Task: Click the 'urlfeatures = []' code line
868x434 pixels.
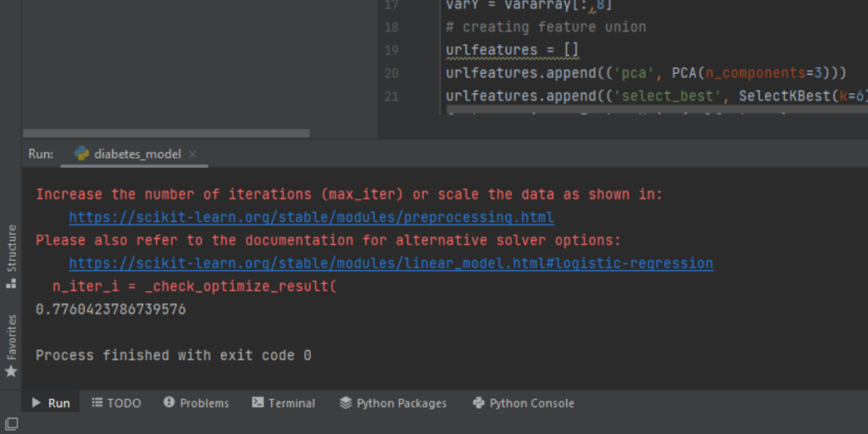Action: pos(512,50)
